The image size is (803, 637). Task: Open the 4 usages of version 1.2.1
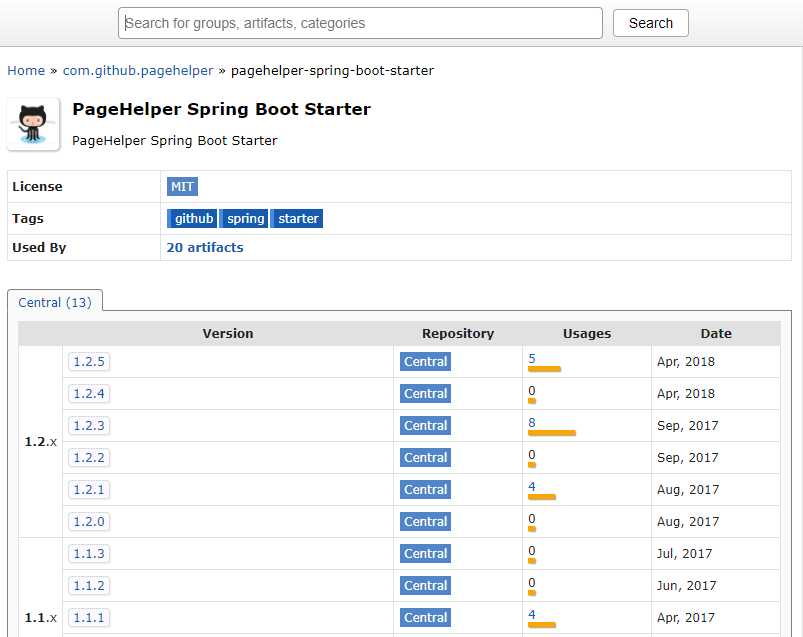click(x=532, y=486)
